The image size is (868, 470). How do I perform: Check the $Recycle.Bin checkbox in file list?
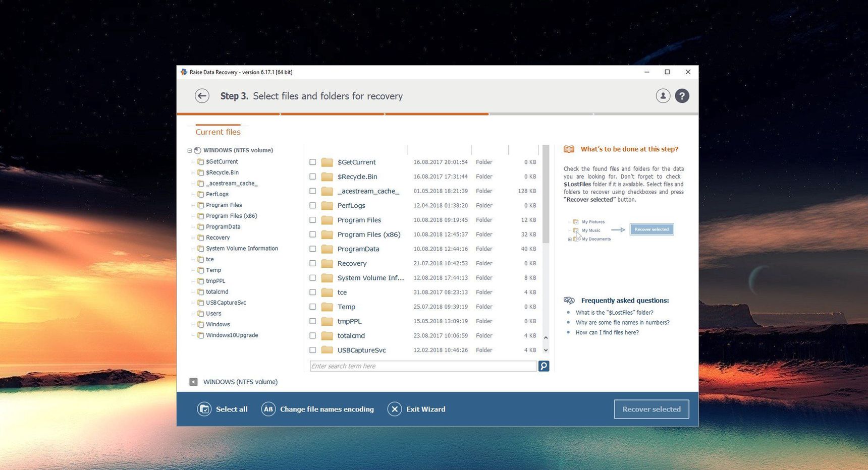click(x=312, y=177)
